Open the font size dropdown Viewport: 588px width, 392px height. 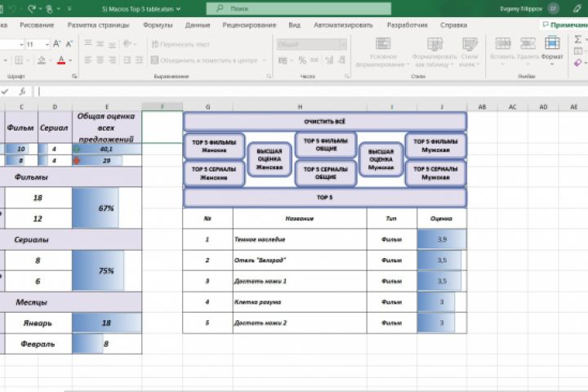47,44
